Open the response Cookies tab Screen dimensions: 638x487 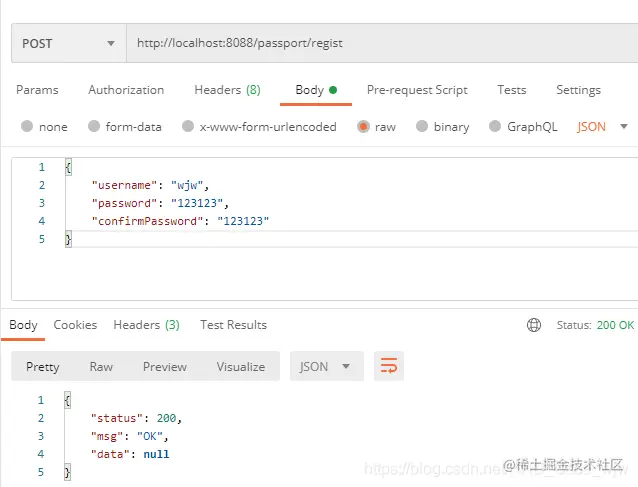coord(75,325)
